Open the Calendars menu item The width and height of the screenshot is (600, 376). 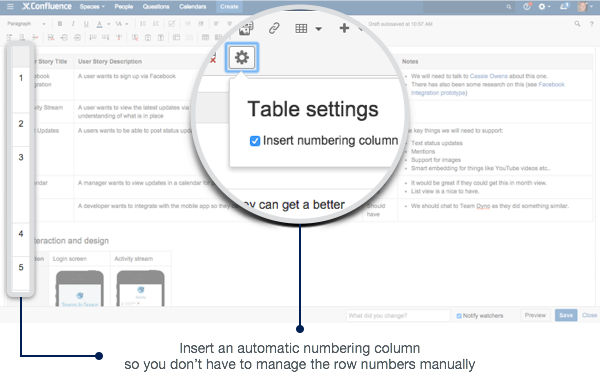(192, 7)
